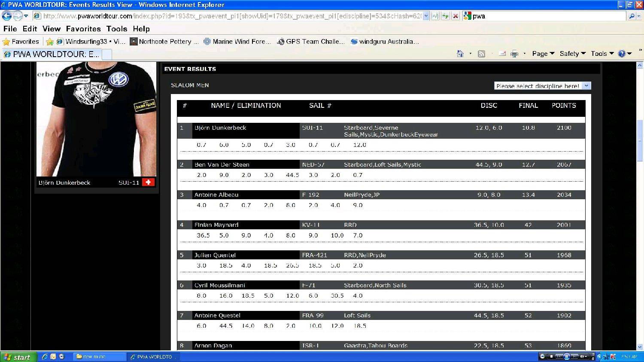Viewport: 644px width, 362px height.
Task: Click the Read Mail envelope icon
Action: click(x=502, y=54)
